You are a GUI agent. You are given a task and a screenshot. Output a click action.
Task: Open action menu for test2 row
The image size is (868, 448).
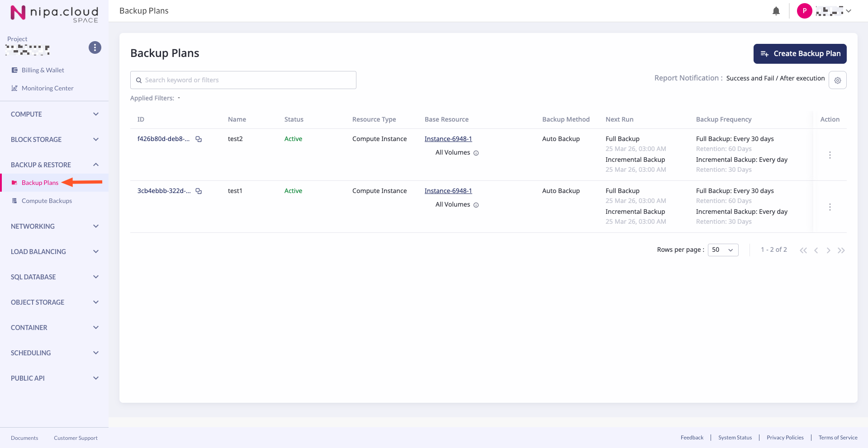(x=830, y=155)
